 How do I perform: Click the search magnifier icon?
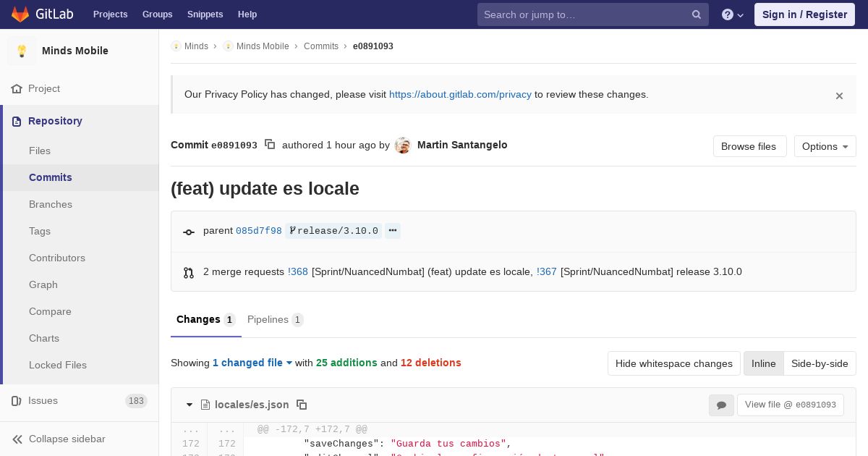[697, 14]
